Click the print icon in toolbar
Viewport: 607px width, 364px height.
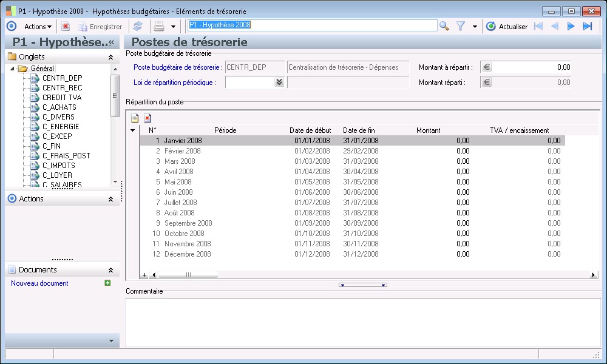(158, 26)
